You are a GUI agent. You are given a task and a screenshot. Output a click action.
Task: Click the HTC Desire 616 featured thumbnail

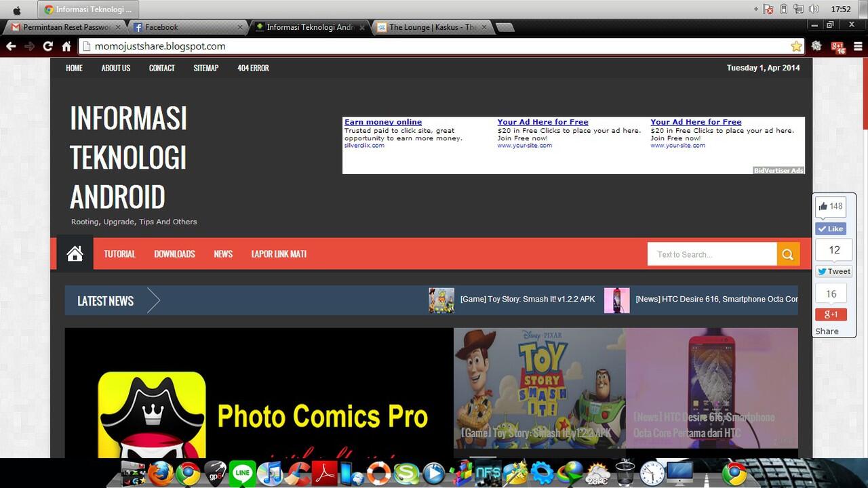[x=712, y=388]
